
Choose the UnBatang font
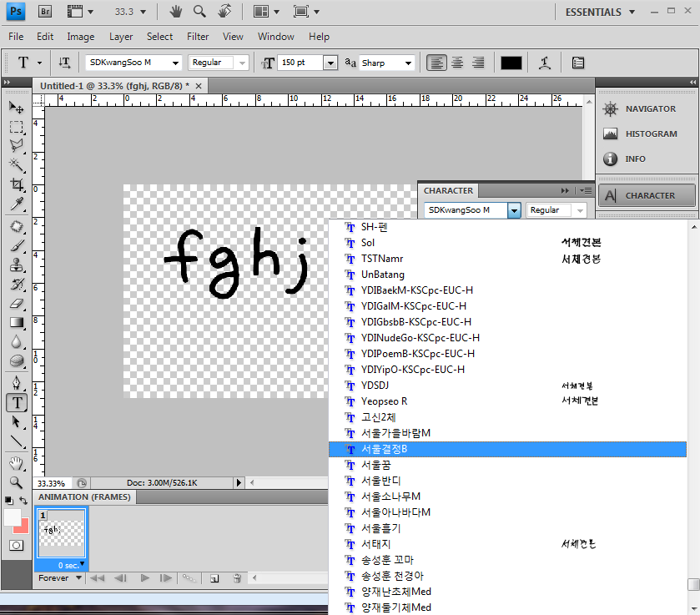[507, 275]
